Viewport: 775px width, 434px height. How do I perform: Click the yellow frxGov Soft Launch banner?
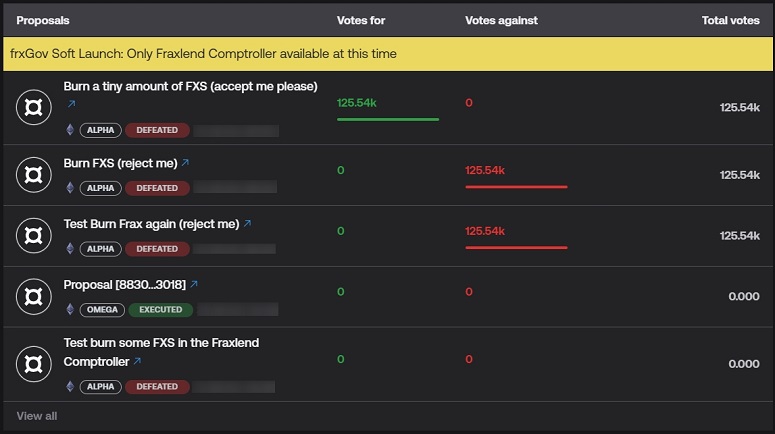pyautogui.click(x=387, y=54)
